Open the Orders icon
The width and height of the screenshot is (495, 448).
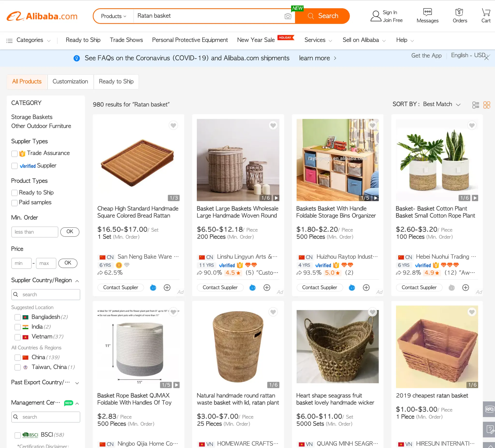point(460,16)
